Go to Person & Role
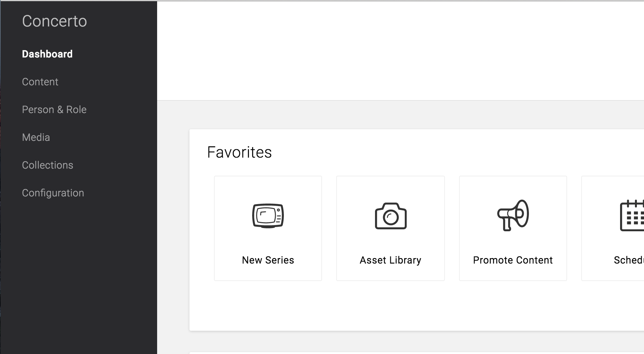 point(54,109)
